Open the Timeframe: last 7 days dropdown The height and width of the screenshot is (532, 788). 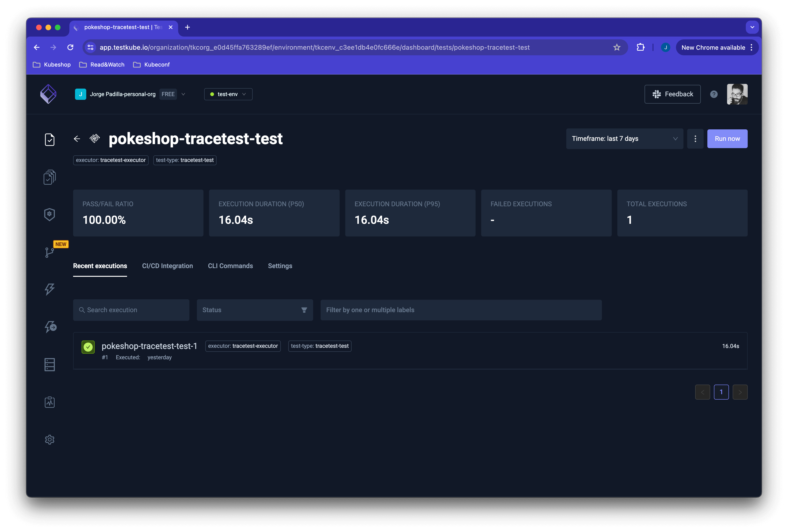pyautogui.click(x=625, y=139)
